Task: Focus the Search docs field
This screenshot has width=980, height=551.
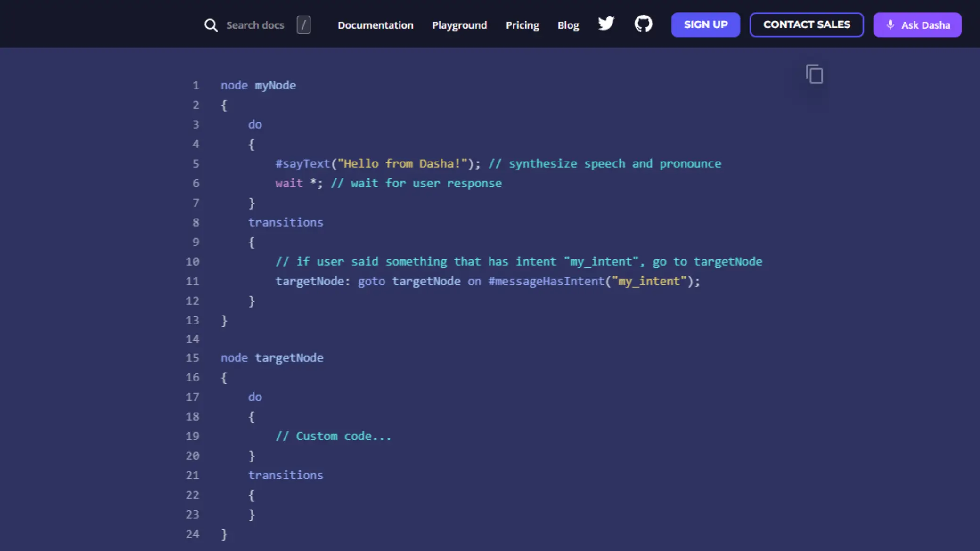Action: point(255,25)
